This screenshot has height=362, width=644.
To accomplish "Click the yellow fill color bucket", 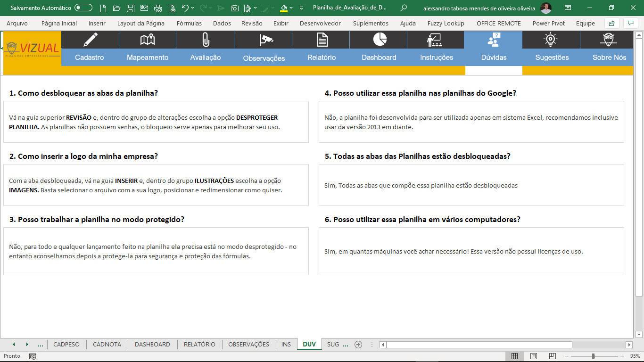I will 283,8.
